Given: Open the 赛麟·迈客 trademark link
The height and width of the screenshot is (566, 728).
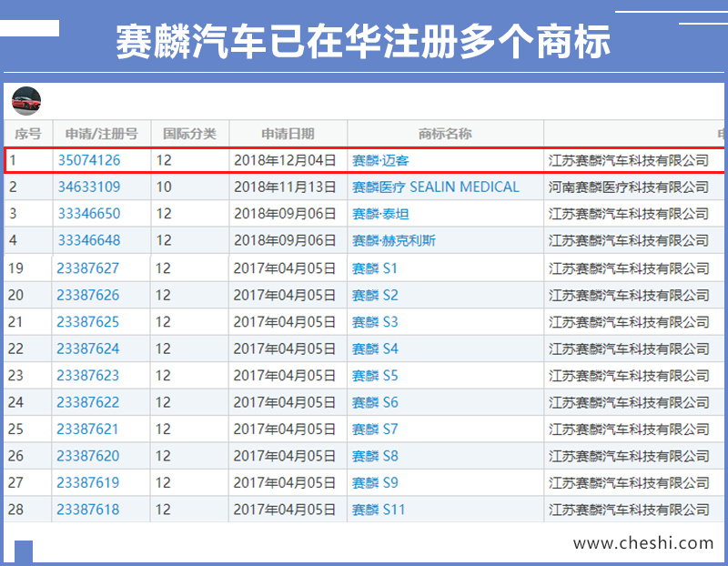Looking at the screenshot, I should click(380, 161).
